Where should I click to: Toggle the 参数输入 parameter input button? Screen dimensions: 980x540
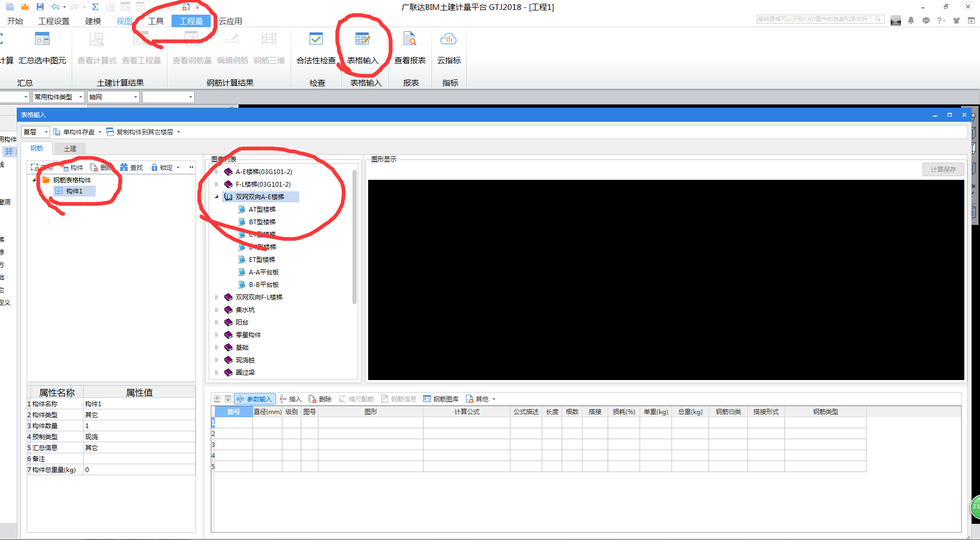point(255,399)
